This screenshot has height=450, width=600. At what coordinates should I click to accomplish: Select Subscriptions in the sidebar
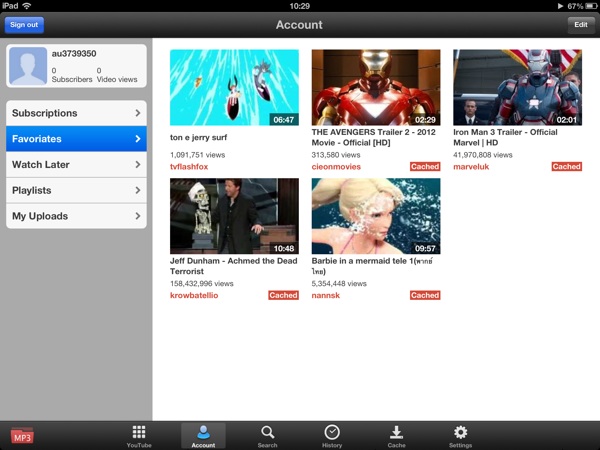pos(76,113)
